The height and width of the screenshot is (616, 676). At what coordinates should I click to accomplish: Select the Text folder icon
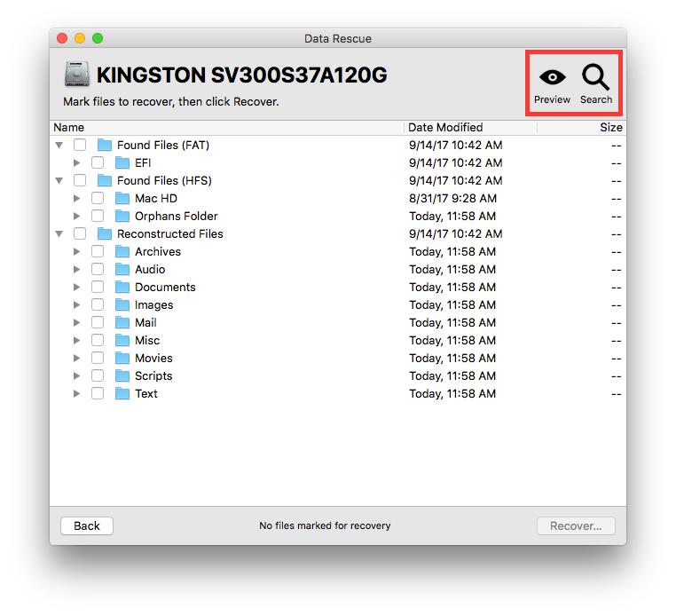pos(122,393)
